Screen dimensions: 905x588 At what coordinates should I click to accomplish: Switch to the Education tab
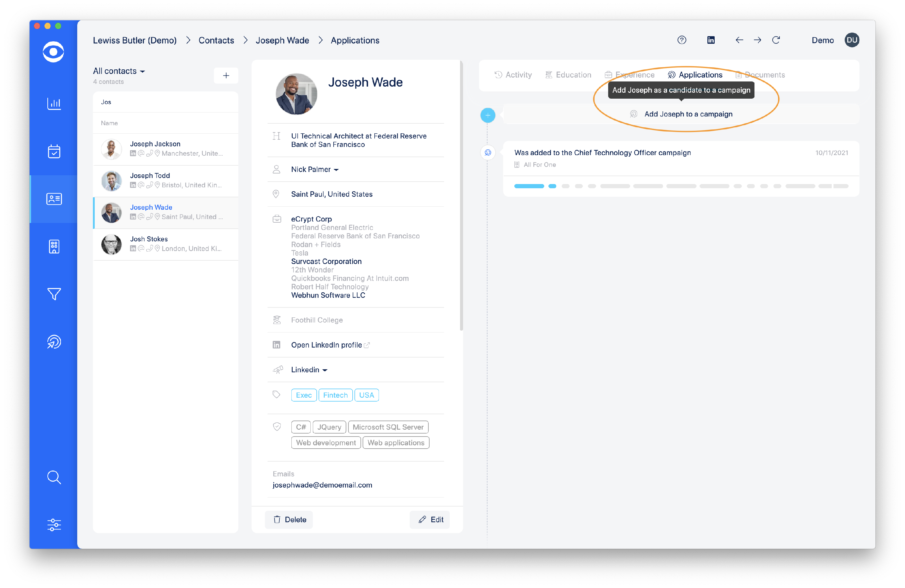568,75
